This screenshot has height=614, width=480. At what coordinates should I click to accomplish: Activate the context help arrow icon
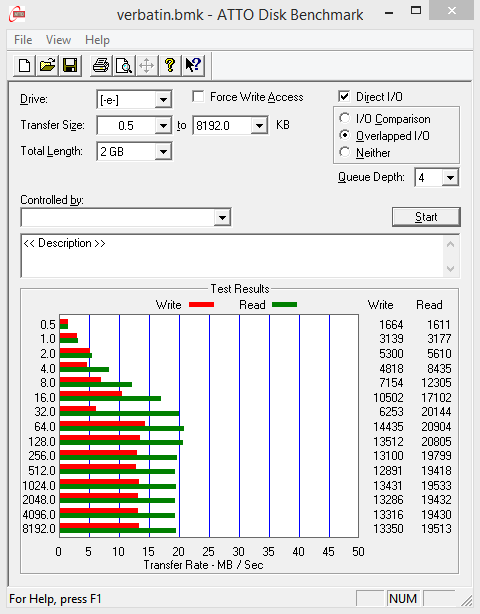tap(193, 65)
